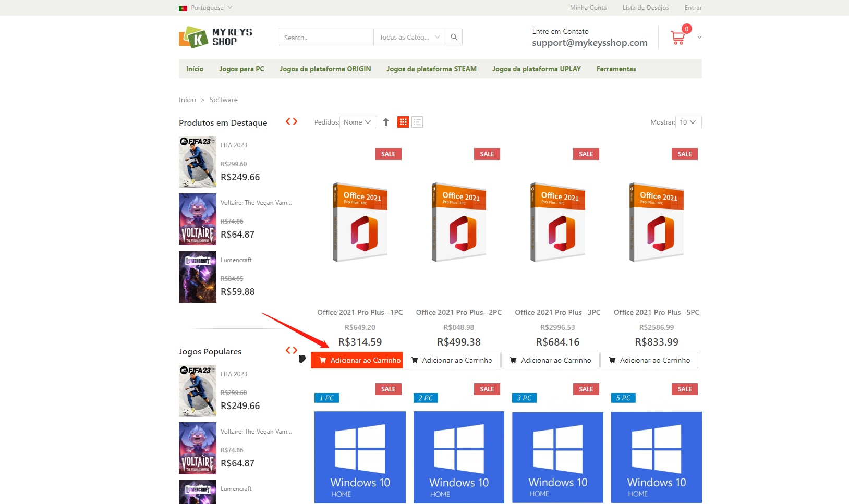The image size is (849, 504).
Task: Click FIFA 2023 title in Produtos em Destaque
Action: [x=234, y=145]
